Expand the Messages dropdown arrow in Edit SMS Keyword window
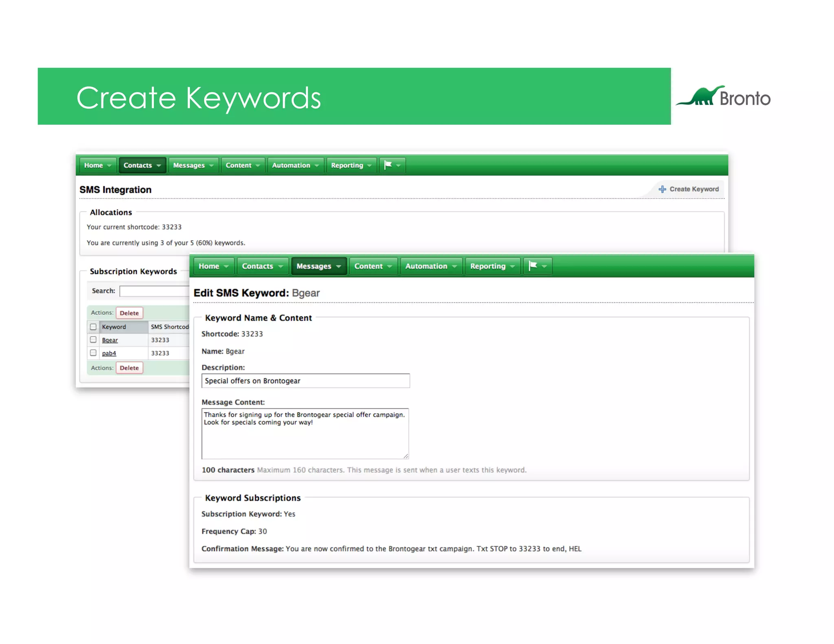The width and height of the screenshot is (834, 644). 338,267
